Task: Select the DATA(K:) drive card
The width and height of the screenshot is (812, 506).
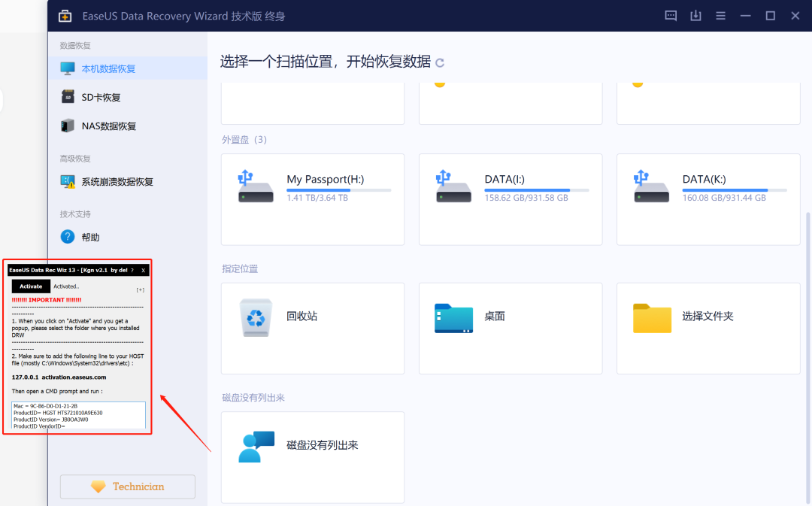Action: coord(708,199)
